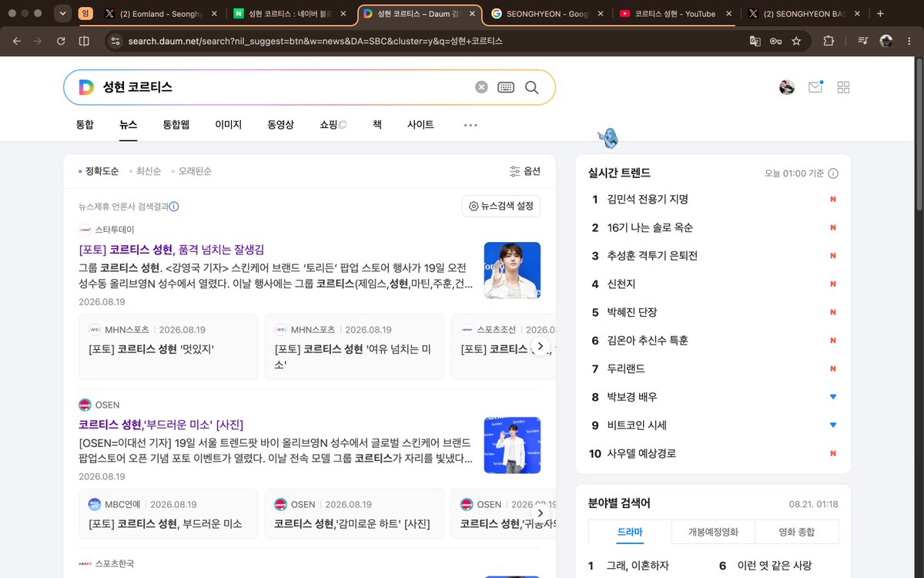Select the 영화 종합 tab
Image resolution: width=924 pixels, height=578 pixels.
797,532
